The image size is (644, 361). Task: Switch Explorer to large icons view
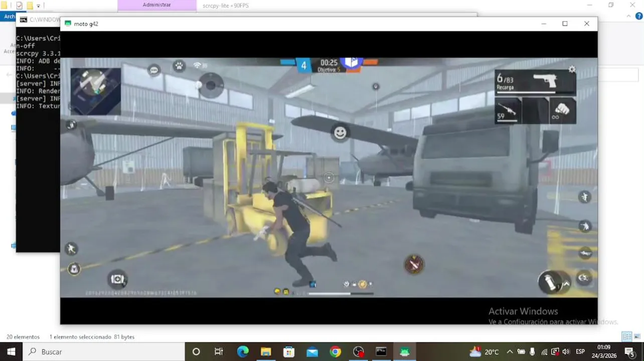tap(636, 336)
